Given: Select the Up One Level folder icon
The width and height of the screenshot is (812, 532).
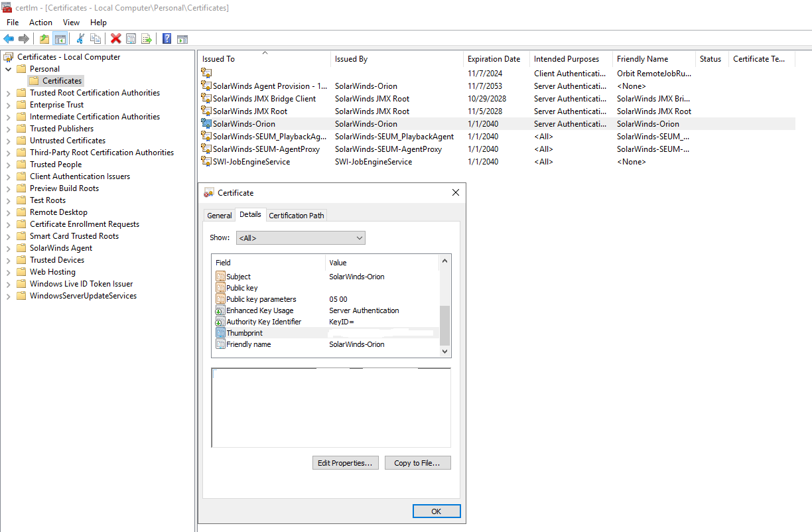Looking at the screenshot, I should pos(44,38).
